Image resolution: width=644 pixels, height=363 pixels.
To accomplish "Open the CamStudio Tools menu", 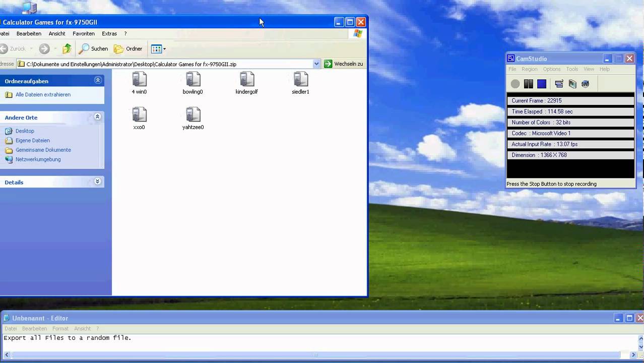I will [572, 69].
